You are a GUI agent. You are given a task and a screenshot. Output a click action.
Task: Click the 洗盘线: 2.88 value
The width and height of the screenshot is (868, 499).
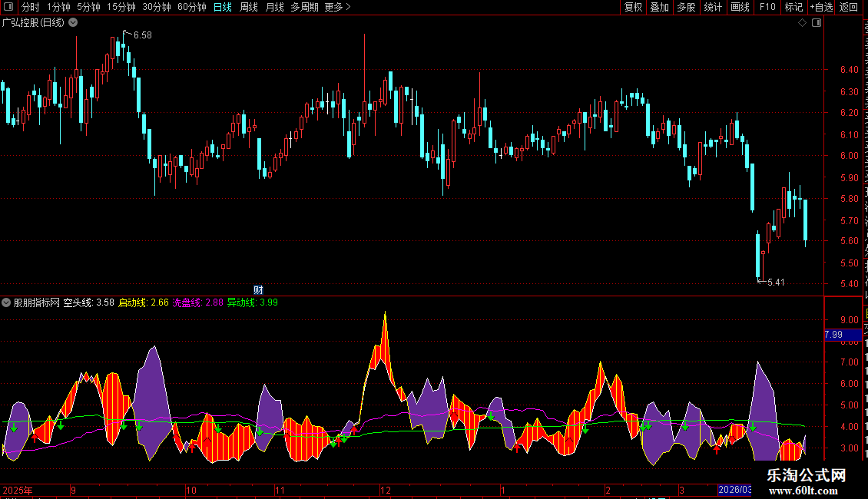click(x=197, y=302)
